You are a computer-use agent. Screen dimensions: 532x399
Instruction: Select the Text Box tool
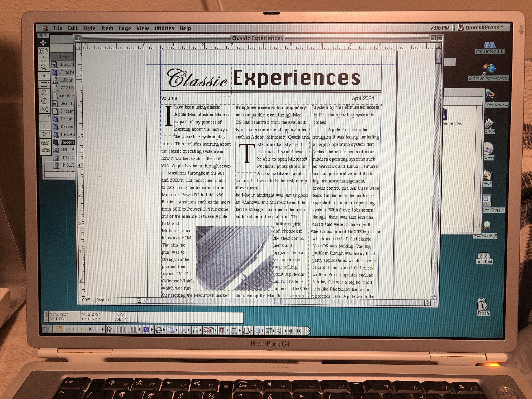44,76
